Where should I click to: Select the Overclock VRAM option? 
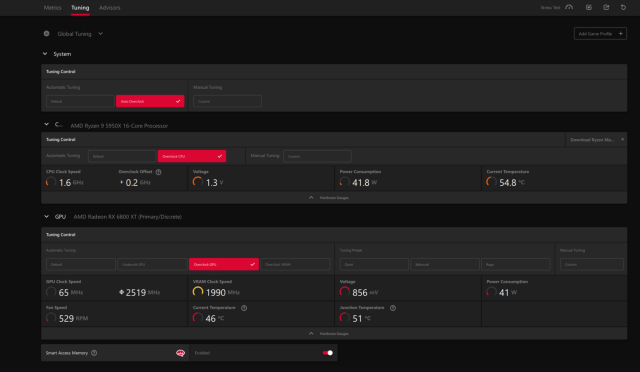(295, 264)
